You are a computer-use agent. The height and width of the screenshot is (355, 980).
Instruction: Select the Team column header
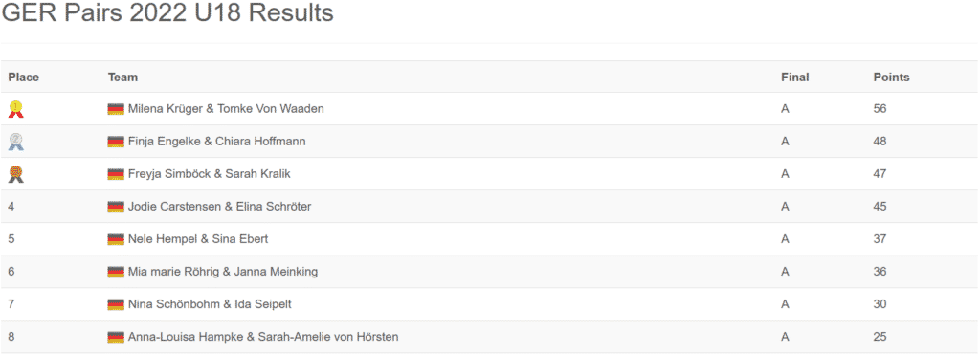tap(123, 78)
